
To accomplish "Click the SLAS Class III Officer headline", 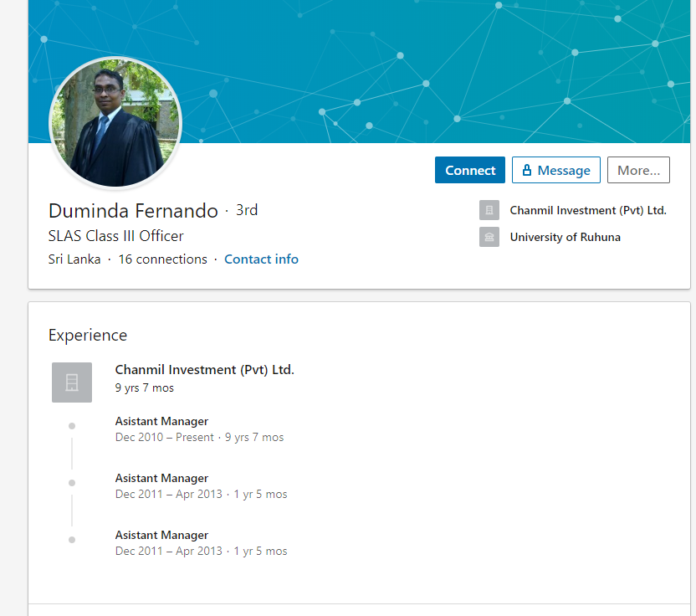I will tap(115, 236).
